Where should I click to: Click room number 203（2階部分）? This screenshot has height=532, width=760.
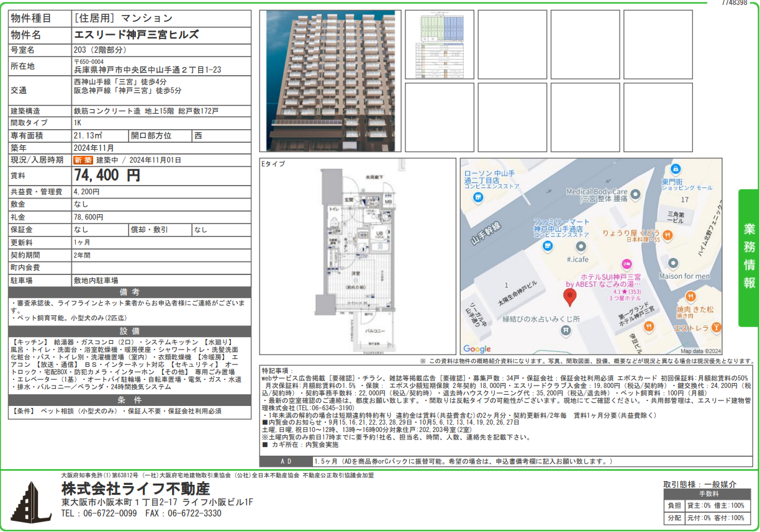pos(100,50)
